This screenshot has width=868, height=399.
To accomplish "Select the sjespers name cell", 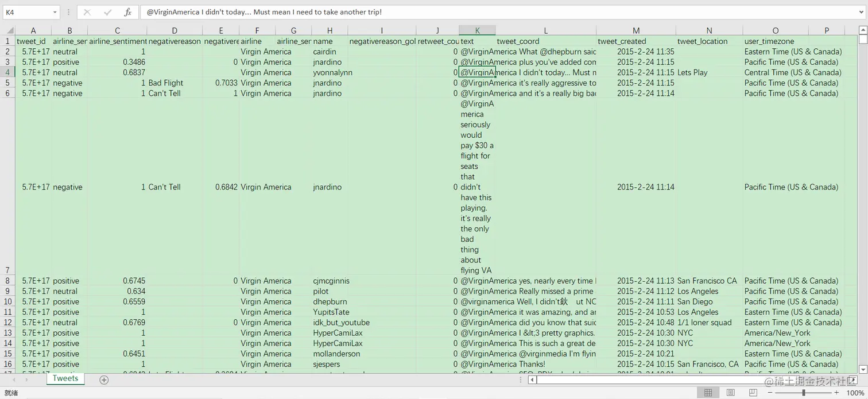I will click(330, 364).
